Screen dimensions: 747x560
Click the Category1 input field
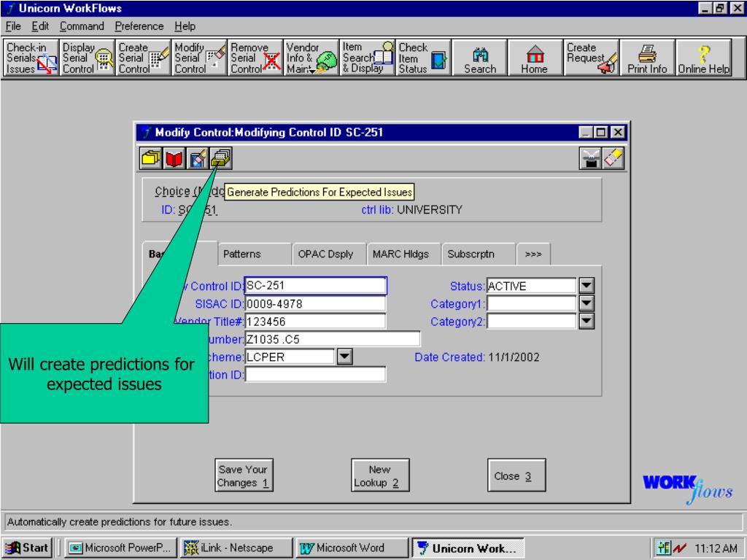pyautogui.click(x=531, y=303)
